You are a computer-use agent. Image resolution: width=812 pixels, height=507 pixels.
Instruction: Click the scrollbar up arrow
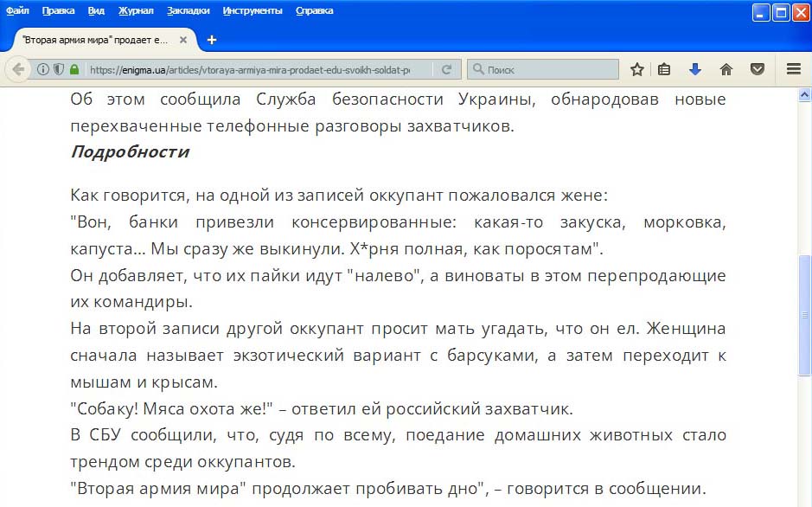804,95
